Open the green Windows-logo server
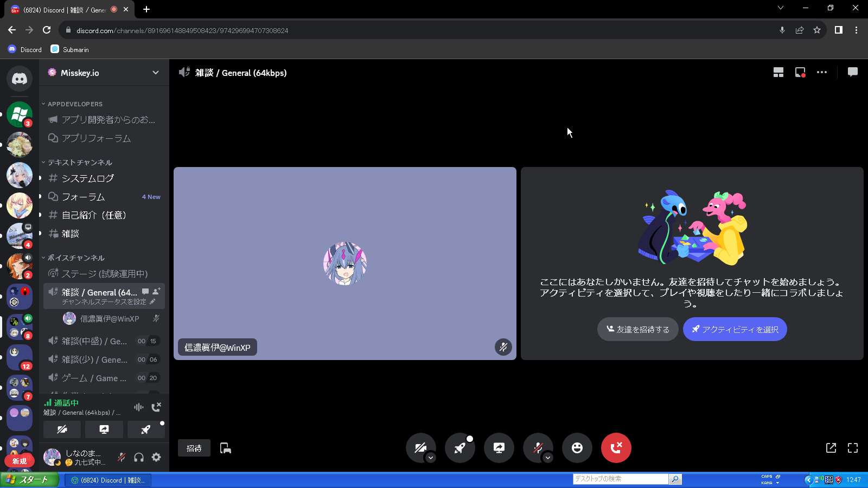 (20, 114)
